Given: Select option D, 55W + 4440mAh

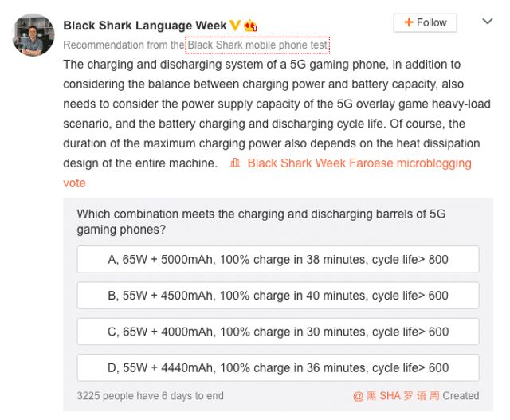Looking at the screenshot, I should point(278,367).
